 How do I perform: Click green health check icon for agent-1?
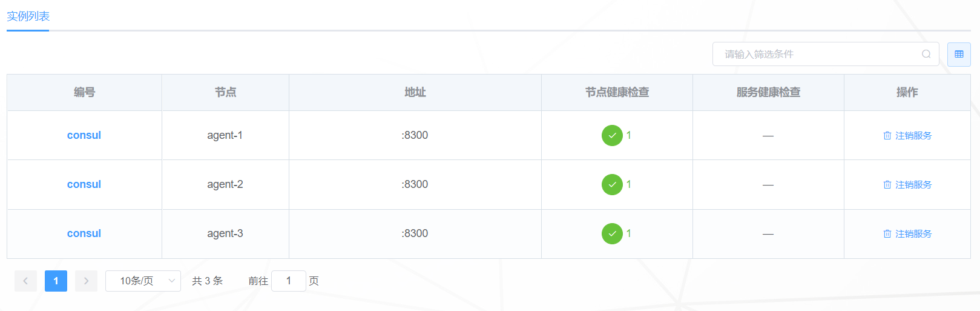(x=612, y=135)
